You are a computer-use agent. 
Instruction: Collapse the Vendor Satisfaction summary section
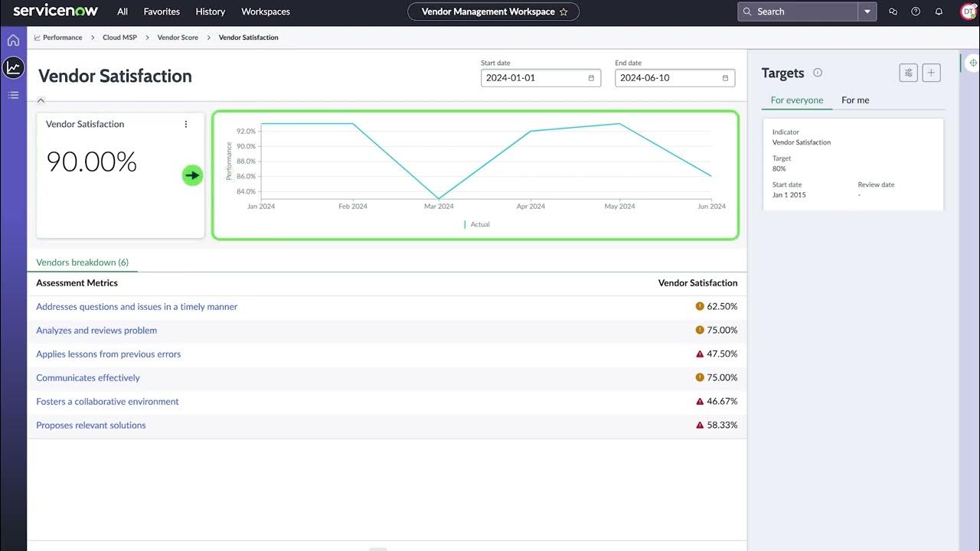pyautogui.click(x=41, y=99)
